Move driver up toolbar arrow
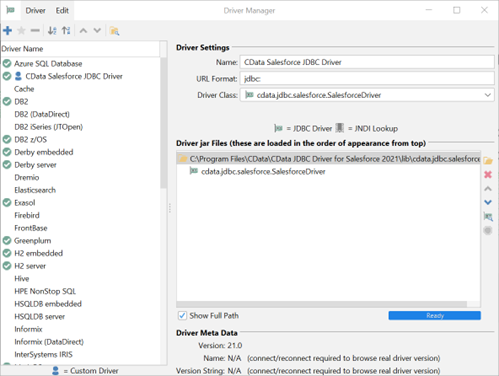The width and height of the screenshot is (499, 376). [83, 31]
